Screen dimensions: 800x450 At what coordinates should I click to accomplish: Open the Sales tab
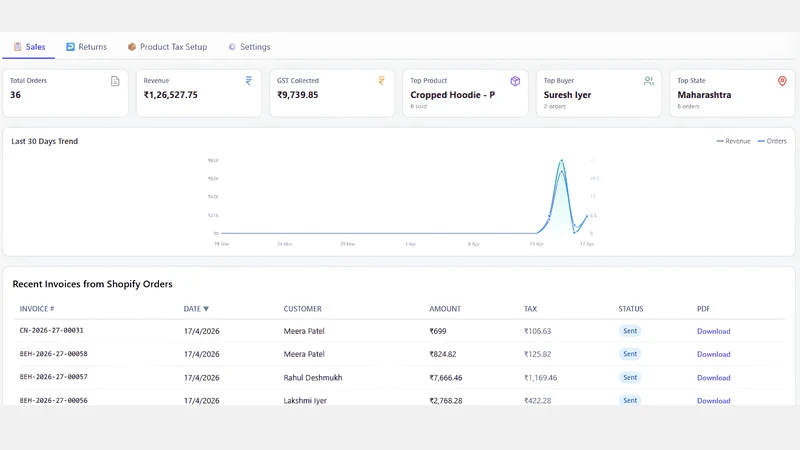(29, 47)
